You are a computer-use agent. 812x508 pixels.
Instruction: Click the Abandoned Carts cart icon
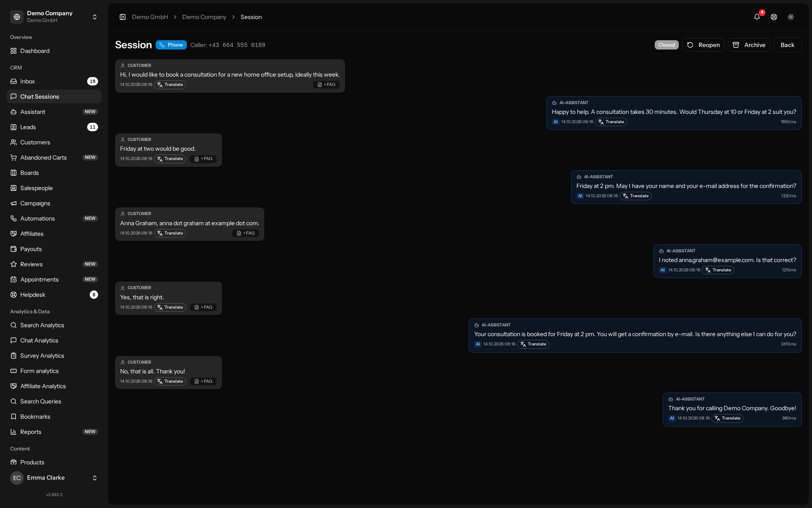[x=14, y=157]
